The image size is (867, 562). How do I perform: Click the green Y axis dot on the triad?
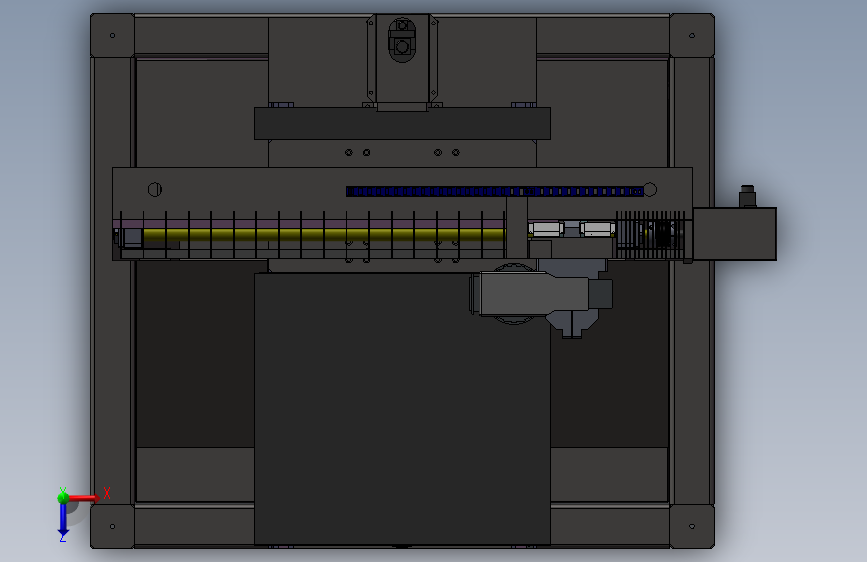(63, 497)
